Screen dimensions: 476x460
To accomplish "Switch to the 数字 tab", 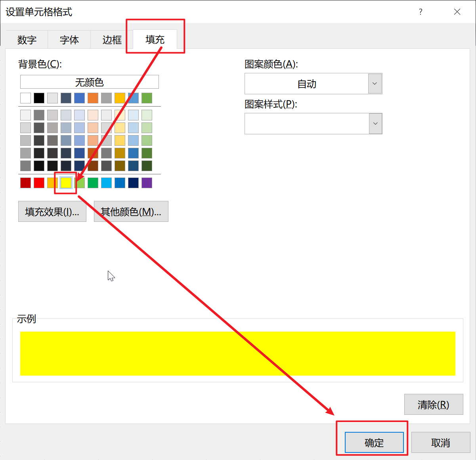I will pos(27,40).
